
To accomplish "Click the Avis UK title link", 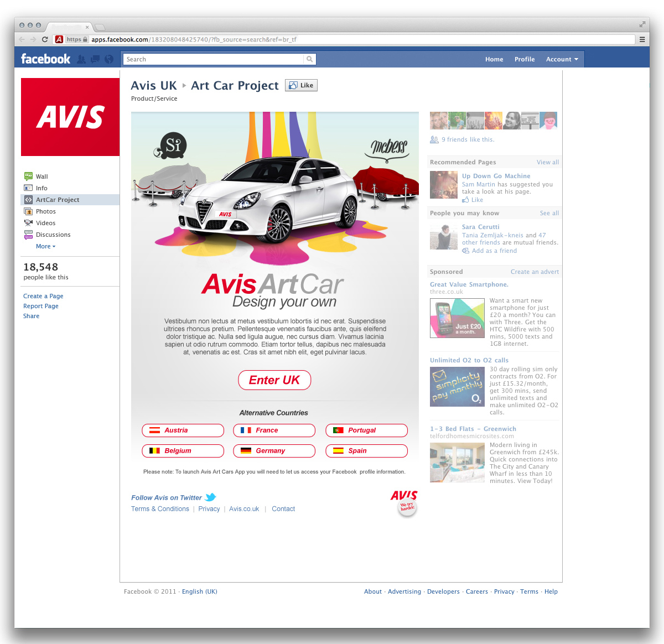I will (154, 85).
